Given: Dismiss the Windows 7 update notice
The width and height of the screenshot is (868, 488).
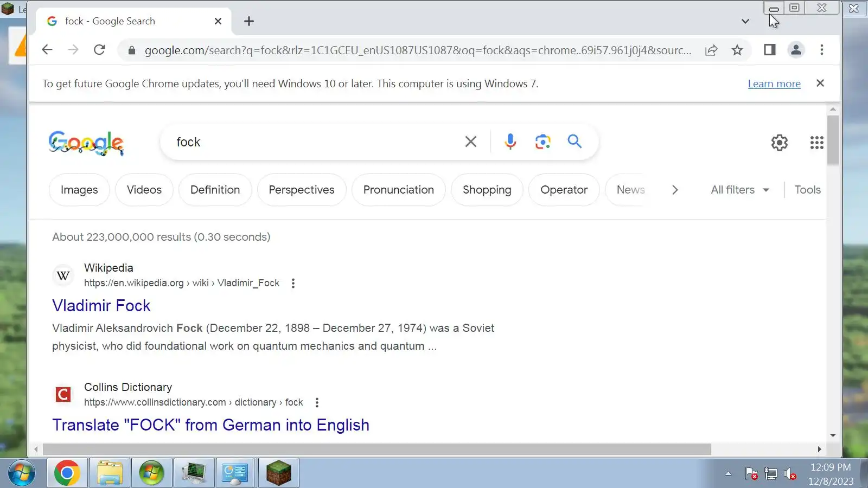Looking at the screenshot, I should [x=820, y=83].
